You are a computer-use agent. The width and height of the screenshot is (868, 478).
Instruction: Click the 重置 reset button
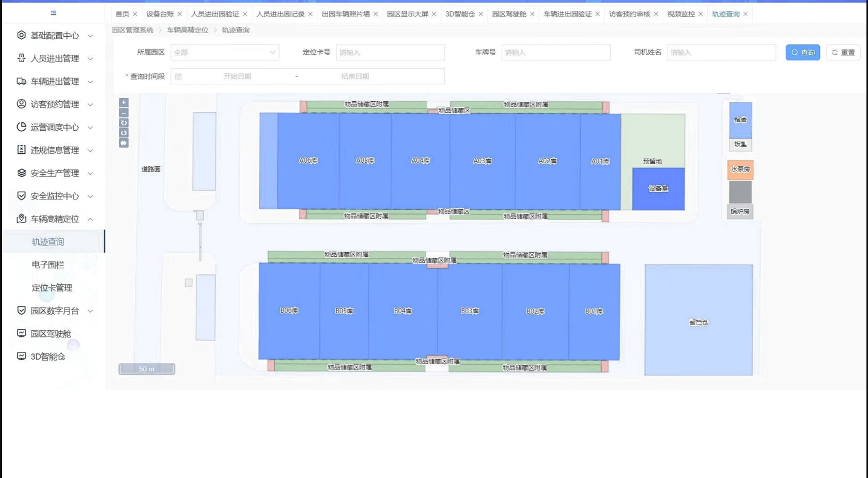(843, 52)
